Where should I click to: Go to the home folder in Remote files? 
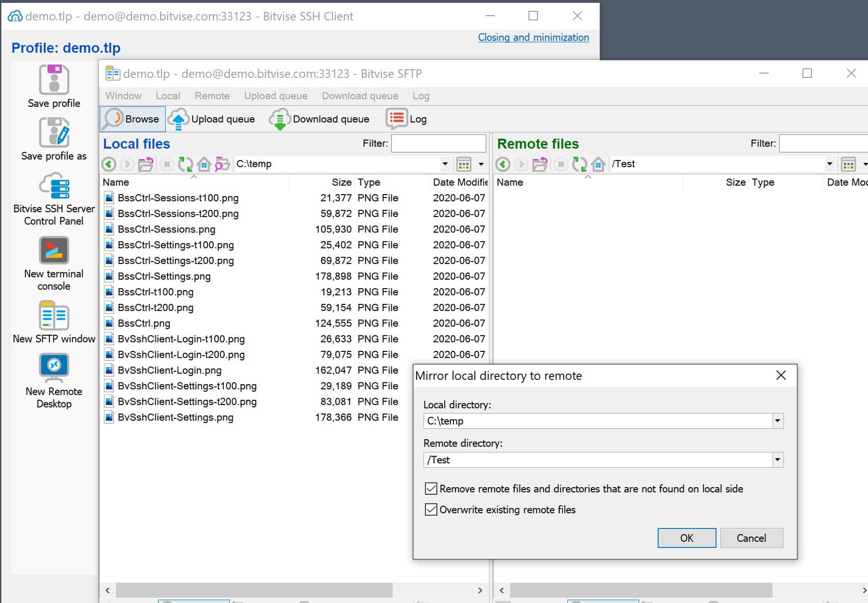[x=598, y=164]
